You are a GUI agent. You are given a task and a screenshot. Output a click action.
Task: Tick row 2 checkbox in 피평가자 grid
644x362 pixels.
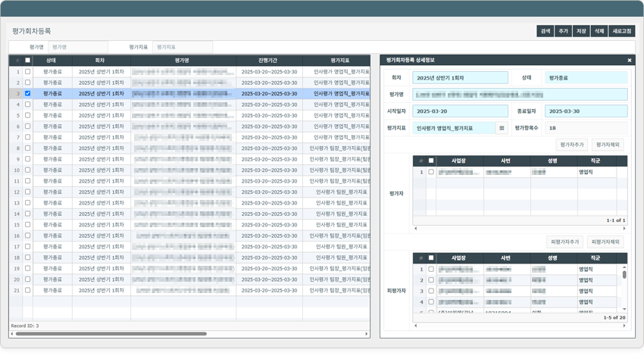pos(431,280)
